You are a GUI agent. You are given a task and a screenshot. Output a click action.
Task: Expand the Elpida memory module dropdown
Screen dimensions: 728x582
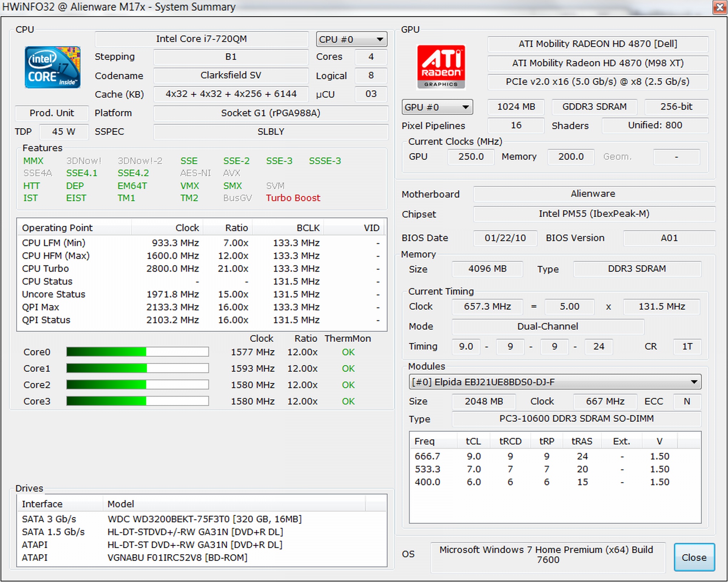555,382
